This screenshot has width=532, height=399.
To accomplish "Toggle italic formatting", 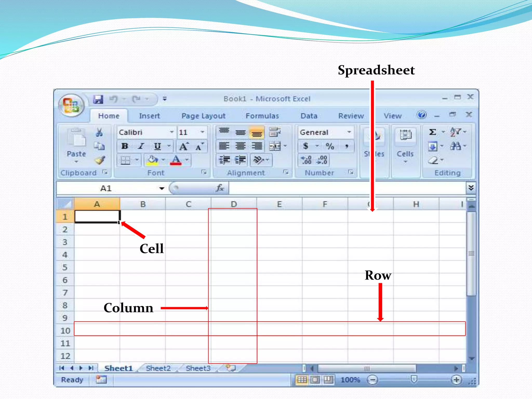I will (141, 146).
